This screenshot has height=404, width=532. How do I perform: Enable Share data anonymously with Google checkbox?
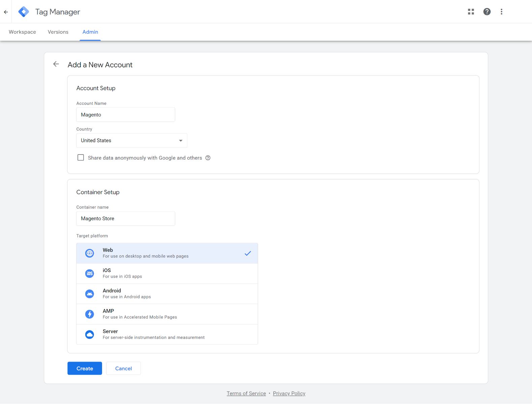tap(81, 158)
